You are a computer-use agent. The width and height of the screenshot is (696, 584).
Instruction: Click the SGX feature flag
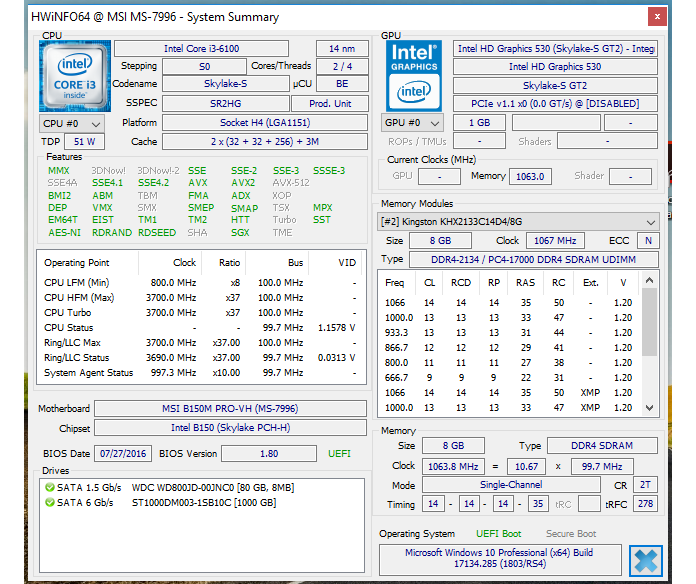240,233
